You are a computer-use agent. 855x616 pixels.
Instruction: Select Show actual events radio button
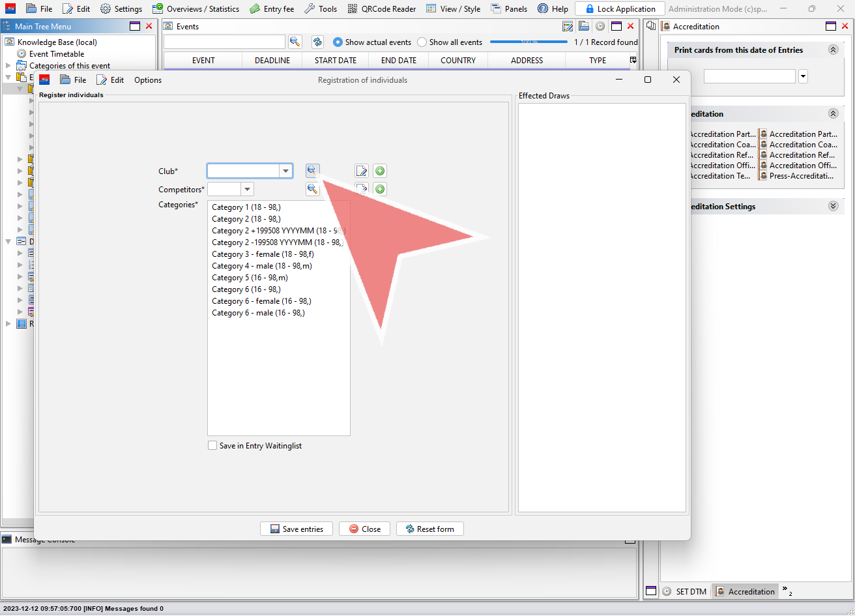[x=338, y=42]
